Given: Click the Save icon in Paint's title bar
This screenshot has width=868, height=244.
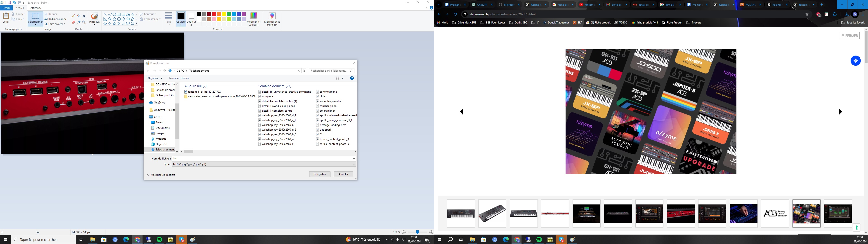Looking at the screenshot, I should (9, 3).
